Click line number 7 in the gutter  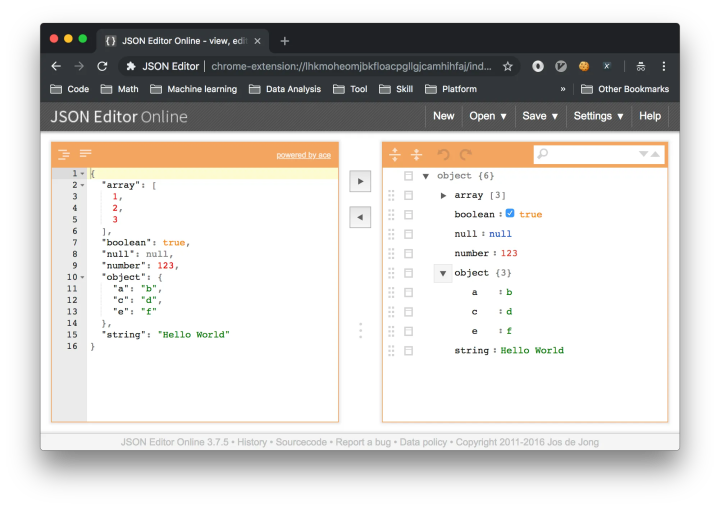tap(75, 243)
